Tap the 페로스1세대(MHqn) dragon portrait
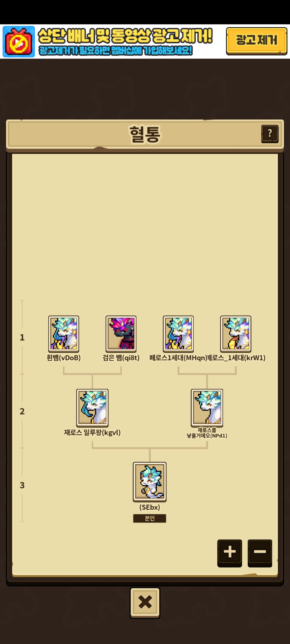The height and width of the screenshot is (644, 290). [x=178, y=334]
